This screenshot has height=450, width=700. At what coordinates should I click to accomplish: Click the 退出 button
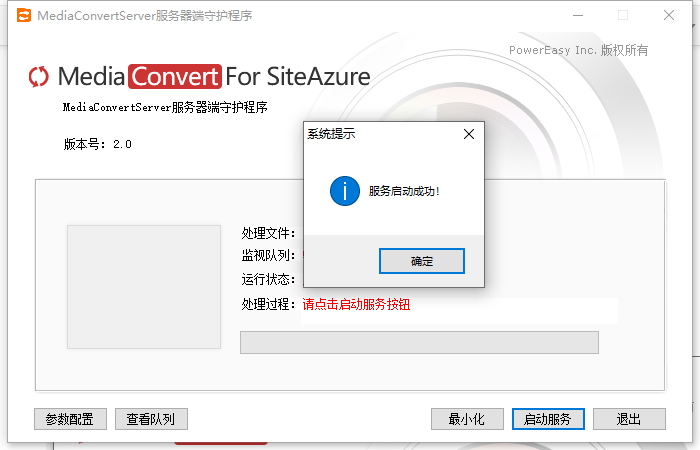629,419
